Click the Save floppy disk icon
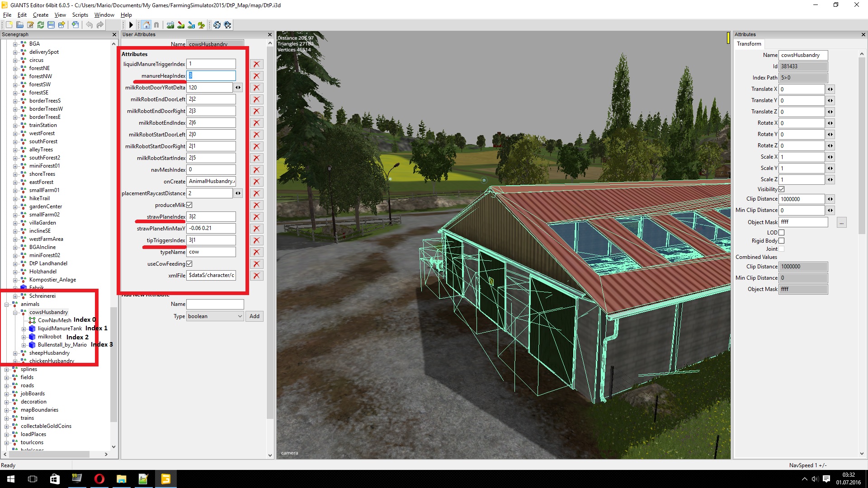 click(x=51, y=25)
